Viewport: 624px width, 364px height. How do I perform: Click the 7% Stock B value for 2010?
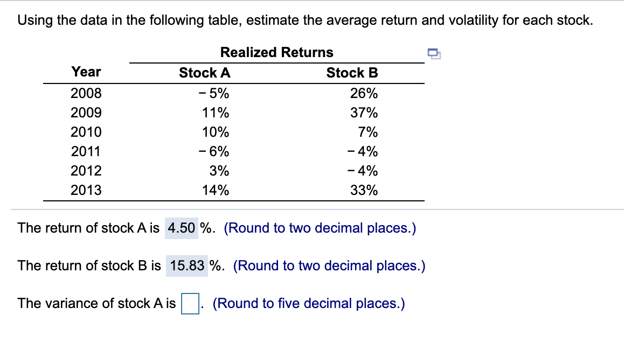click(x=368, y=132)
